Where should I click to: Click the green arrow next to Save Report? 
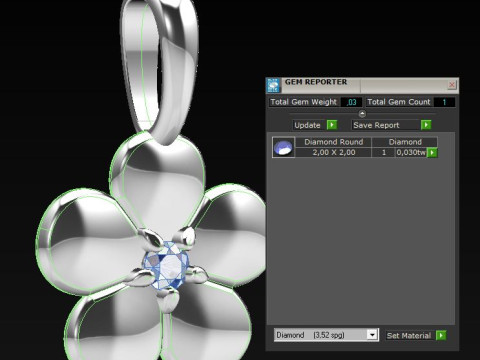tap(426, 125)
